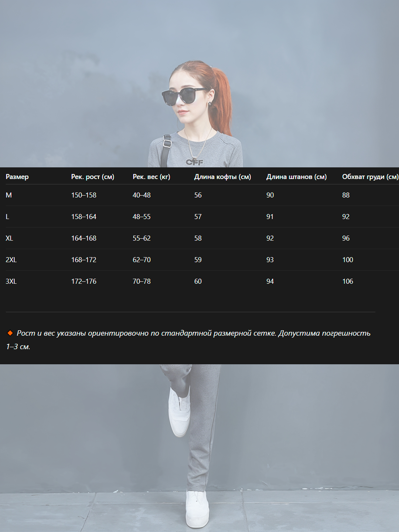This screenshot has width=399, height=532.
Task: Select the 2XL size row label
Action: pos(11,260)
